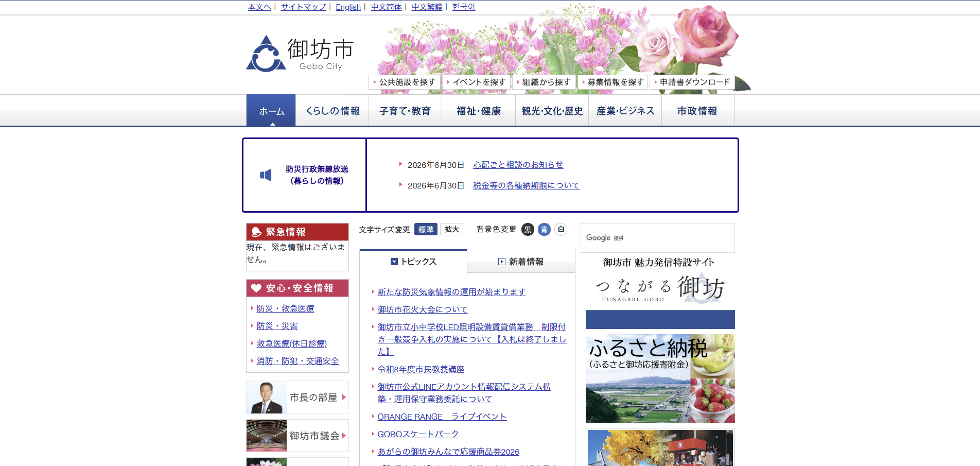The height and width of the screenshot is (466, 980).
Task: Click the arrow icon next to 市長の部屋
Action: 344,397
